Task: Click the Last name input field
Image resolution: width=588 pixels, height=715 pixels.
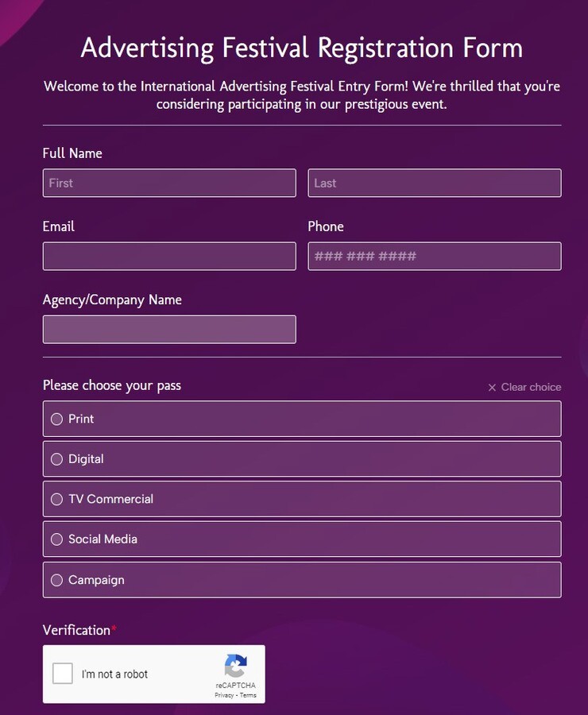Action: tap(434, 183)
